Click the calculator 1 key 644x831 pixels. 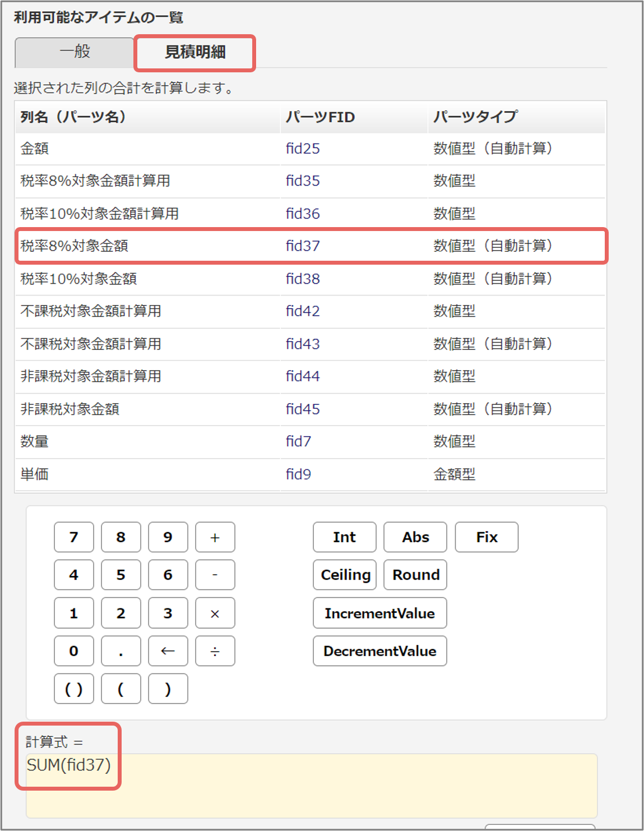click(74, 613)
